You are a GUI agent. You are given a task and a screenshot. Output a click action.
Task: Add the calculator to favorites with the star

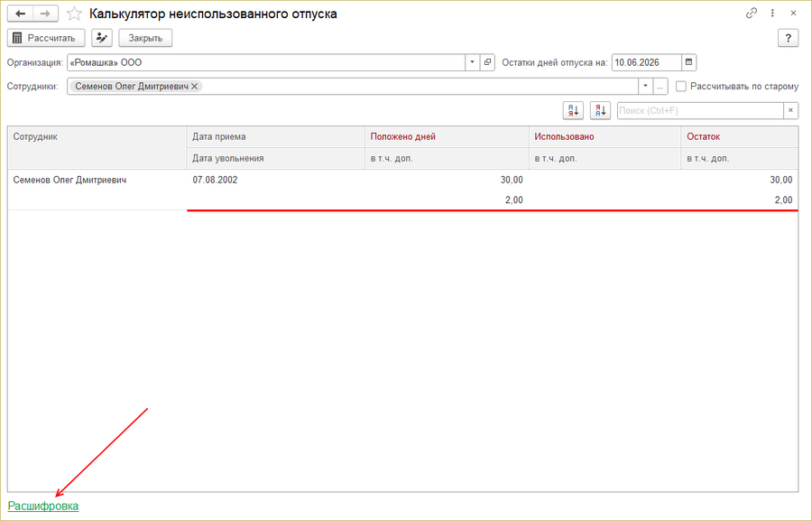click(74, 14)
